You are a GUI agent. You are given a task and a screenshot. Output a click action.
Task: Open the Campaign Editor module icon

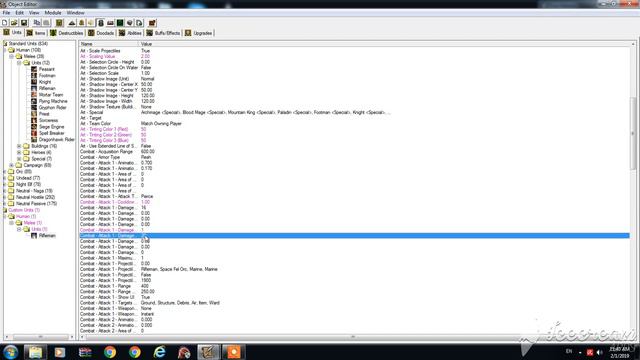point(111,23)
